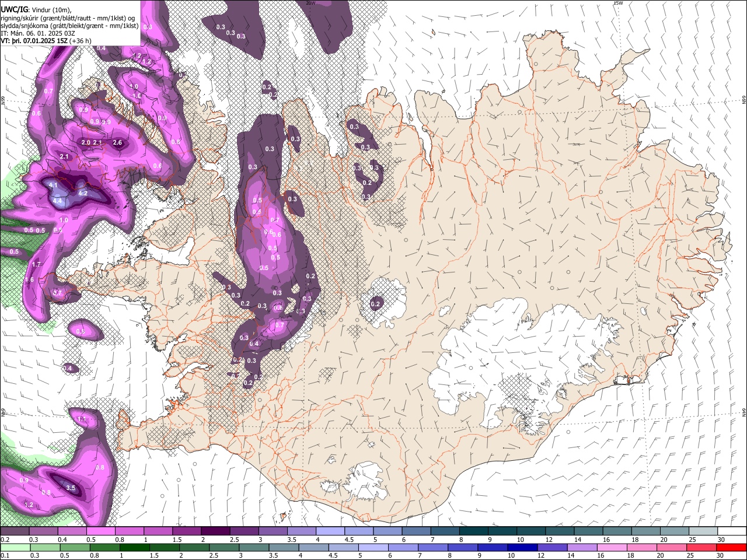The height and width of the screenshot is (560, 747).
Task: Click the upper legend swatch labeled 4.5
Action: [x=358, y=531]
